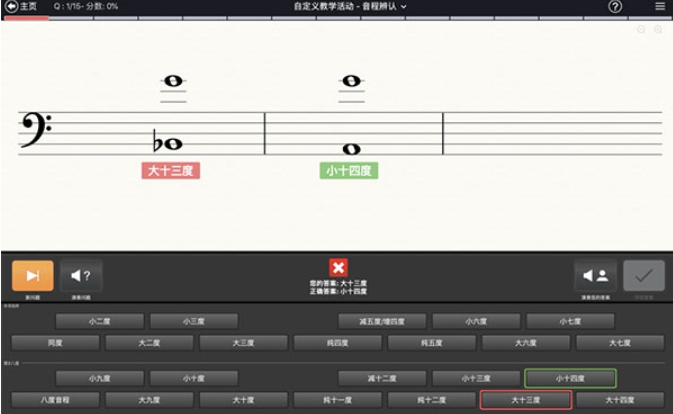Viewport: 673px width, 414px height.
Task: Select the 小六度 interval button
Action: click(x=476, y=321)
